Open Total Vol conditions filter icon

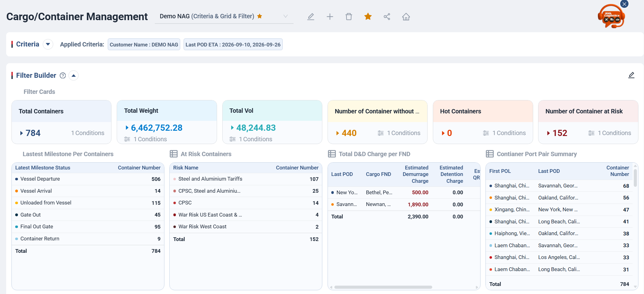pos(233,139)
